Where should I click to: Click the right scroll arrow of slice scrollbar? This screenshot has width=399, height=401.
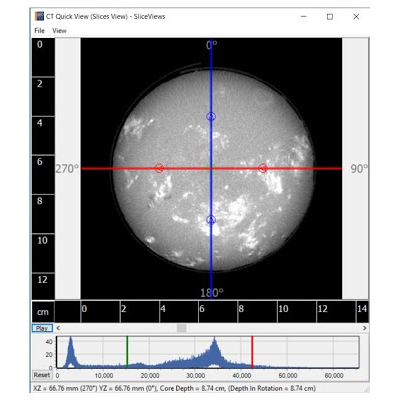pyautogui.click(x=364, y=328)
